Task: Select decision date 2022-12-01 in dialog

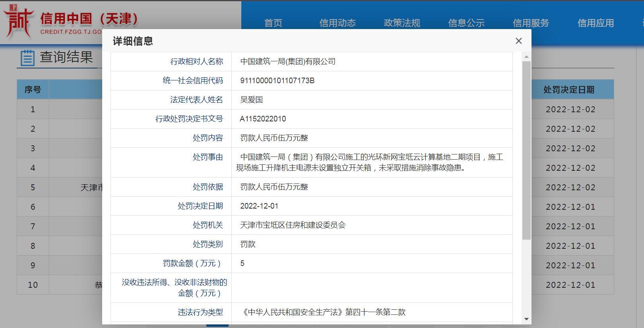Action: pos(259,206)
